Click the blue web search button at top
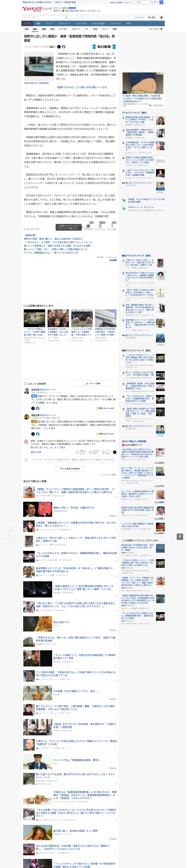The image size is (186, 868). point(161,2)
